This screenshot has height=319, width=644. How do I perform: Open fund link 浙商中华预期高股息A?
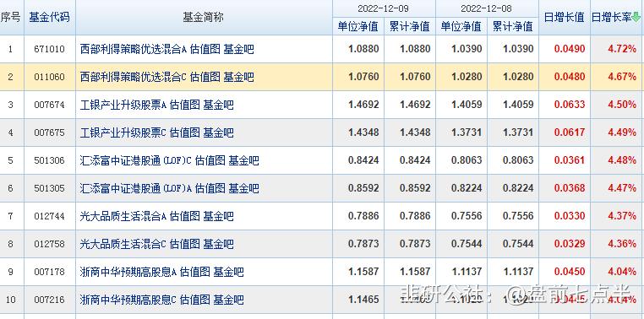128,272
